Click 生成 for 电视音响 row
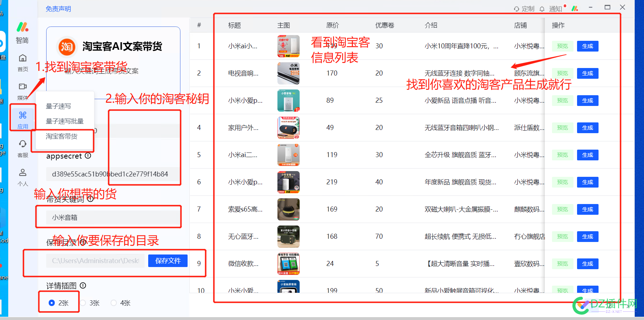This screenshot has height=320, width=644. [587, 73]
